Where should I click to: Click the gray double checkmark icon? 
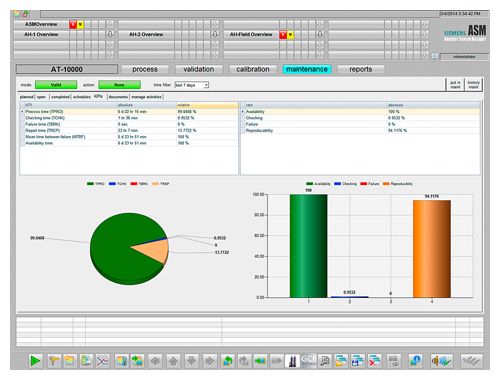click(471, 361)
